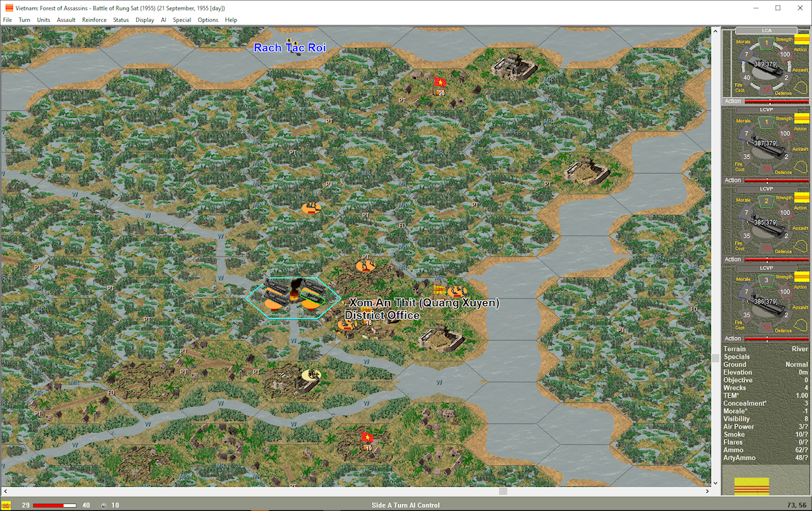
Task: Click the ArtyAmmo 48/? row
Action: [x=766, y=458]
